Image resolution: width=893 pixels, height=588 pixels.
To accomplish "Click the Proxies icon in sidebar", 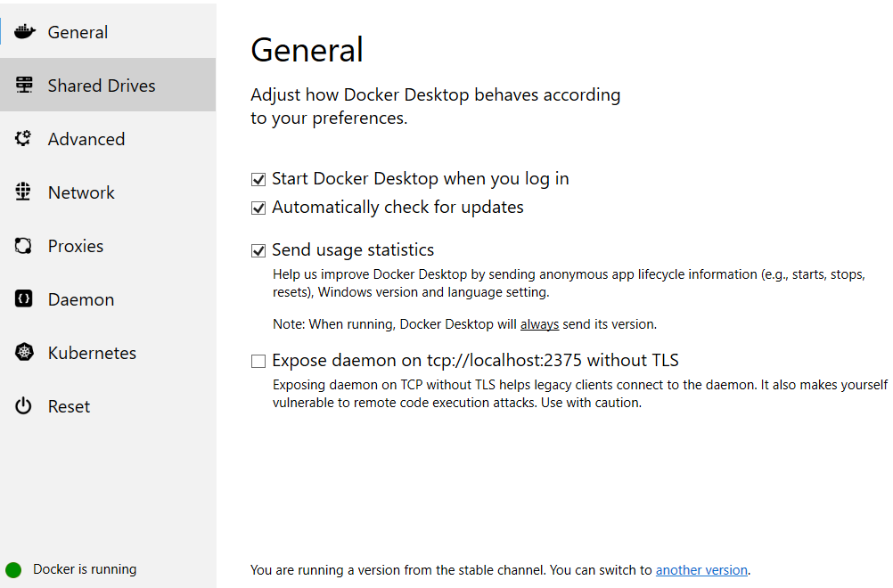I will pyautogui.click(x=23, y=245).
